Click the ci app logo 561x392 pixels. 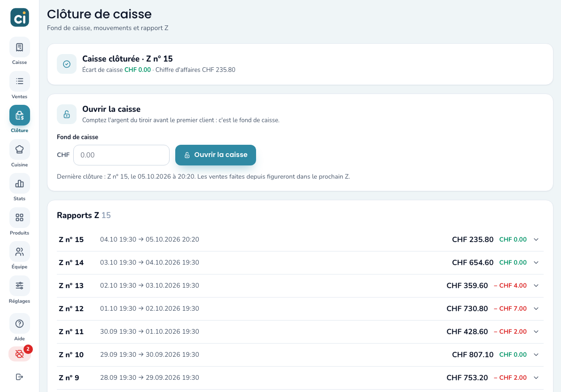coord(20,17)
